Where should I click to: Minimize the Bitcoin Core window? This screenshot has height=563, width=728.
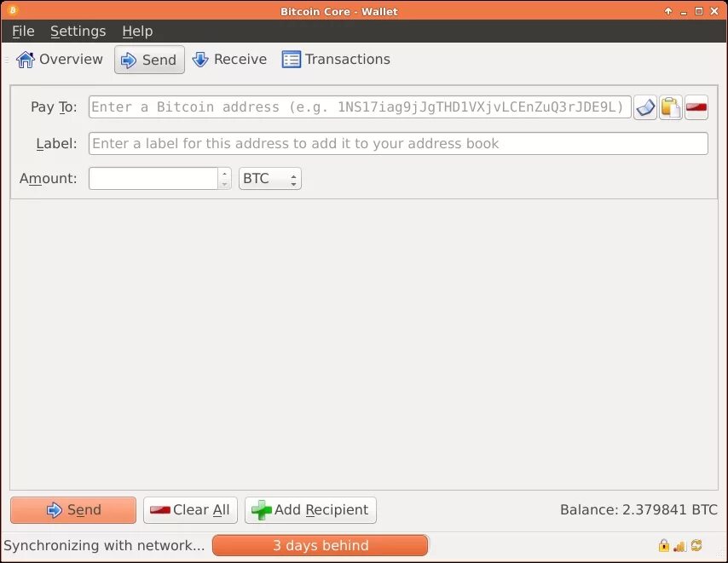[684, 12]
